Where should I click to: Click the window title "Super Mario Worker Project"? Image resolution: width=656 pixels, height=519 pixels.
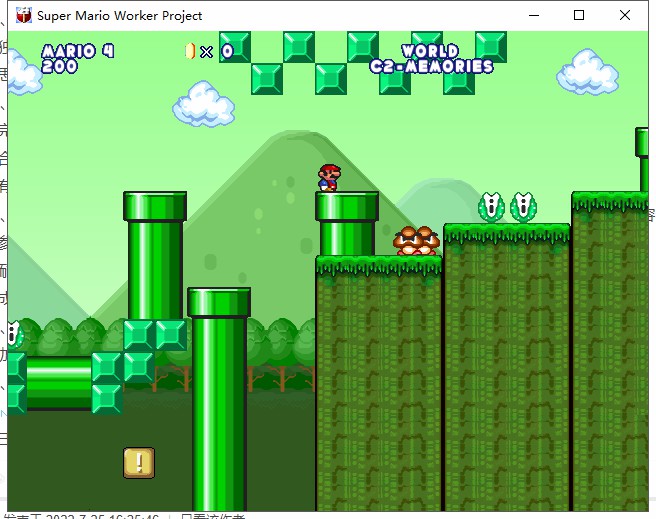120,16
